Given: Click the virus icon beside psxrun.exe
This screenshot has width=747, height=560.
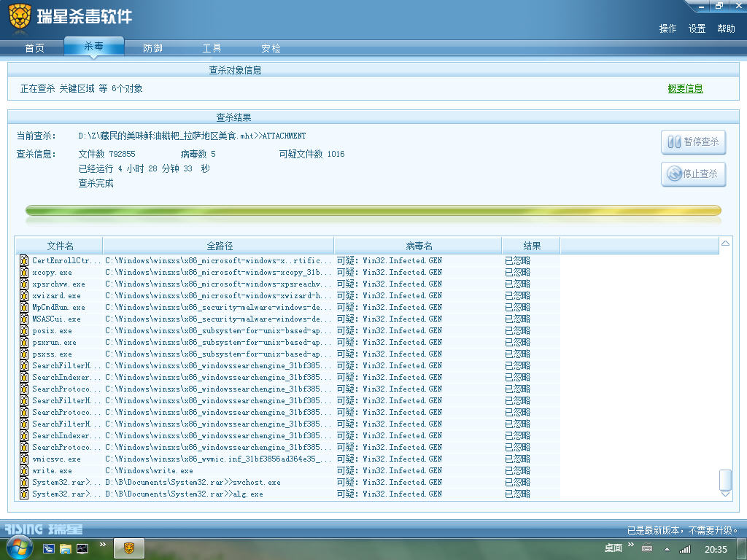Looking at the screenshot, I should 24,343.
